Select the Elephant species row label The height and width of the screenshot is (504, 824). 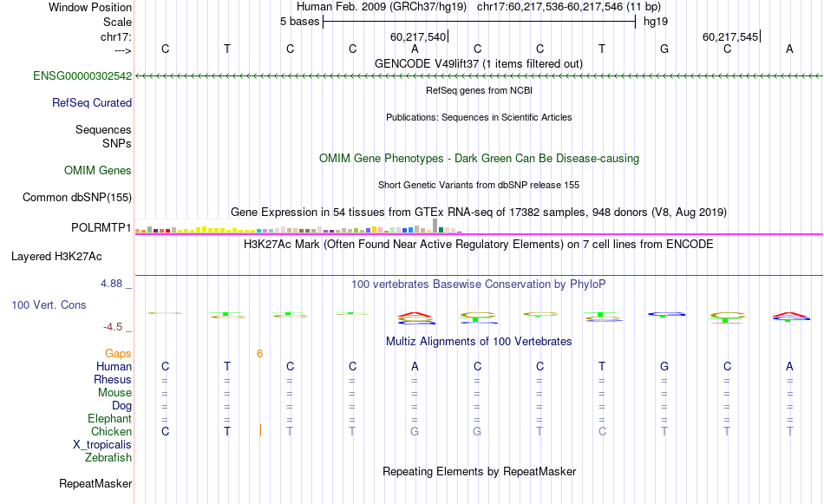tap(110, 418)
